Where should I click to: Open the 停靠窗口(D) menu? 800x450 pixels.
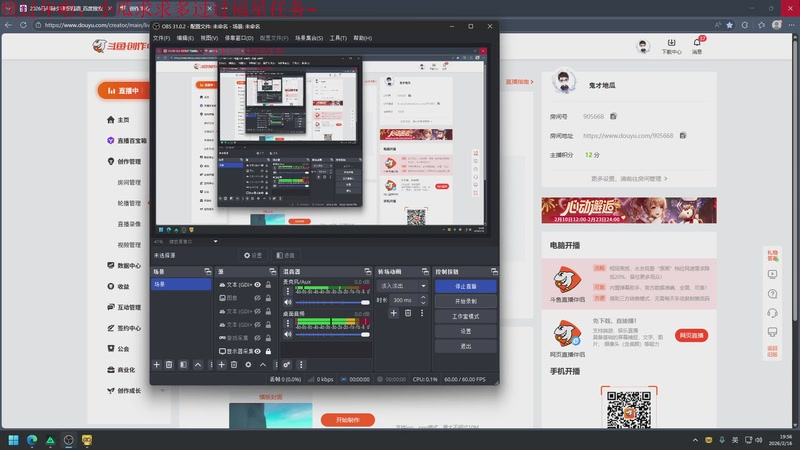[239, 38]
